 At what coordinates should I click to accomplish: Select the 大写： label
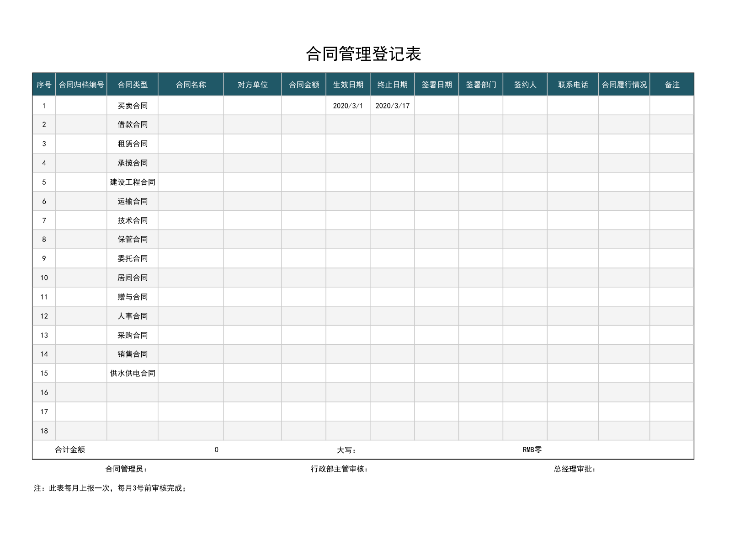[346, 450]
